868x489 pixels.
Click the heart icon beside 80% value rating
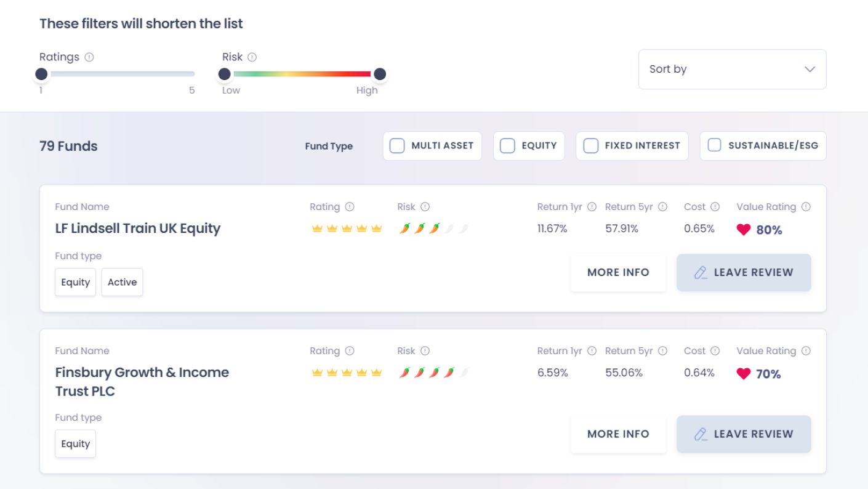(x=744, y=230)
